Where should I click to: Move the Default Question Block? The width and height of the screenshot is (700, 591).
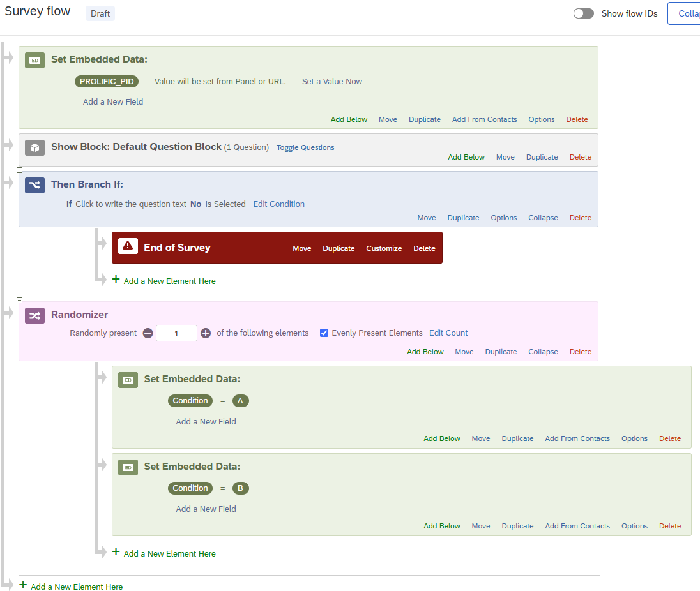[505, 157]
